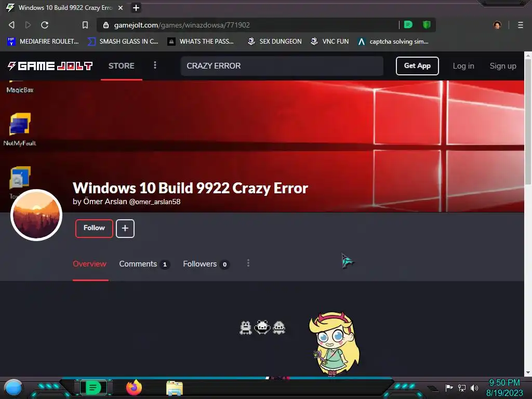Open three-dot menu beside Followers tab
The height and width of the screenshot is (399, 532).
(x=248, y=263)
